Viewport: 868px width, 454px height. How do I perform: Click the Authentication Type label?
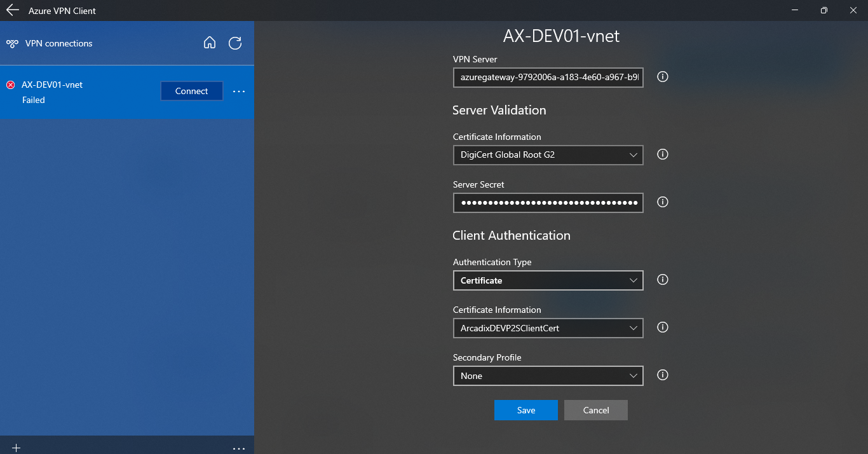492,262
